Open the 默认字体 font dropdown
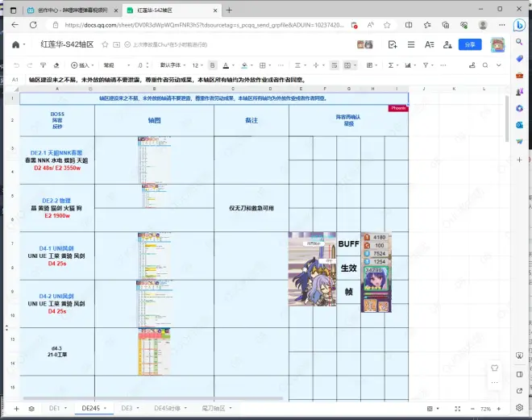This screenshot has width=532, height=420. [x=173, y=64]
